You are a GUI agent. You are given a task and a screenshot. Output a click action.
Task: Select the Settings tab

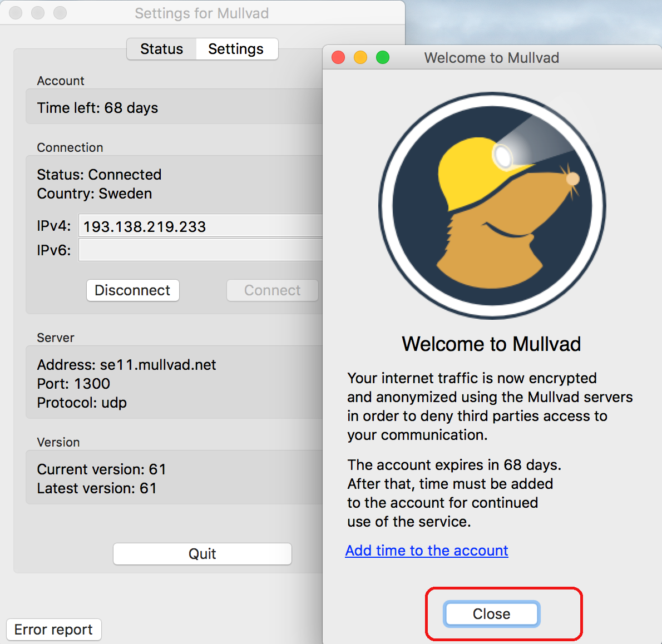[236, 49]
